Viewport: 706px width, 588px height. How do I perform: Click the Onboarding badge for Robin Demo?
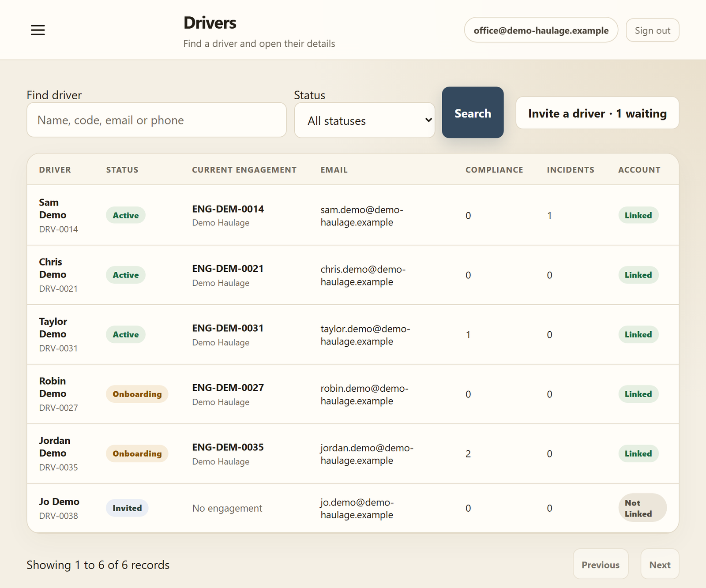(x=137, y=394)
